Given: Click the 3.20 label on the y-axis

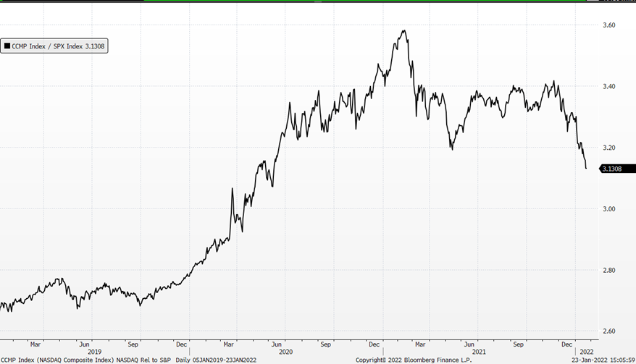Looking at the screenshot, I should coord(608,148).
